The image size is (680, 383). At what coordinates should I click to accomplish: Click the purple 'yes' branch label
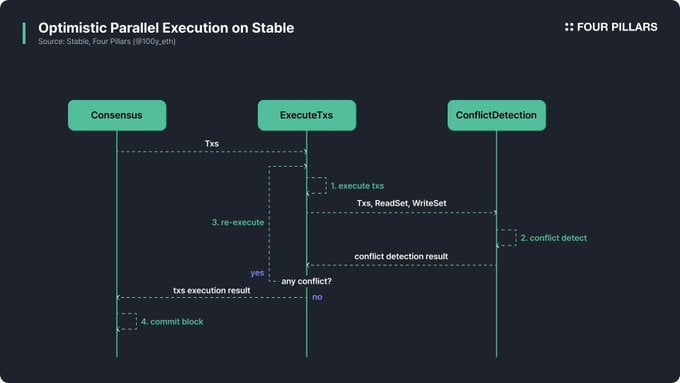pyautogui.click(x=257, y=273)
